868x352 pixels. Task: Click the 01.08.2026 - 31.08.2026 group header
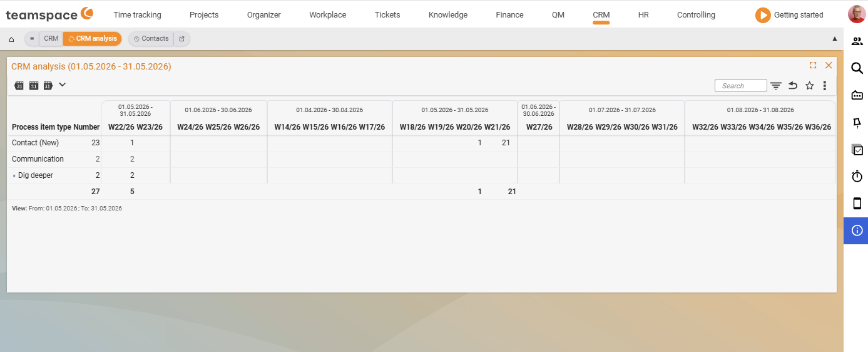click(x=760, y=110)
